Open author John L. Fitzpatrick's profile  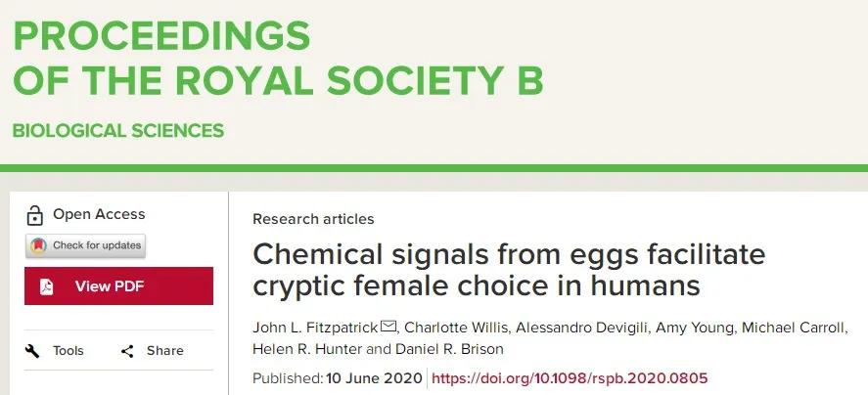click(315, 327)
